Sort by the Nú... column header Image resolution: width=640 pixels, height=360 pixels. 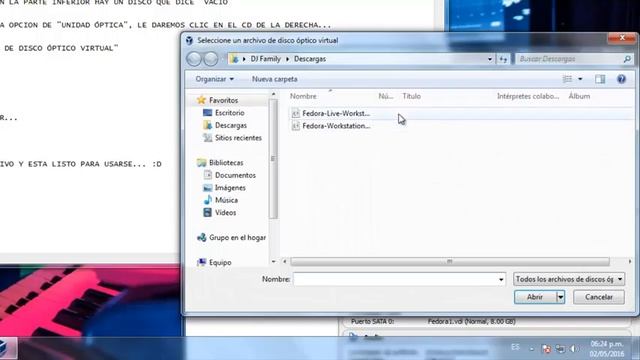pos(386,96)
